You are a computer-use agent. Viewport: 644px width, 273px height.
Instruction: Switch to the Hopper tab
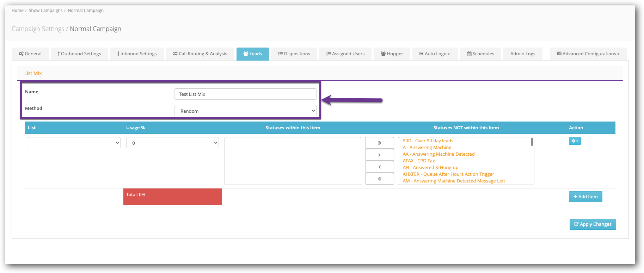[392, 54]
